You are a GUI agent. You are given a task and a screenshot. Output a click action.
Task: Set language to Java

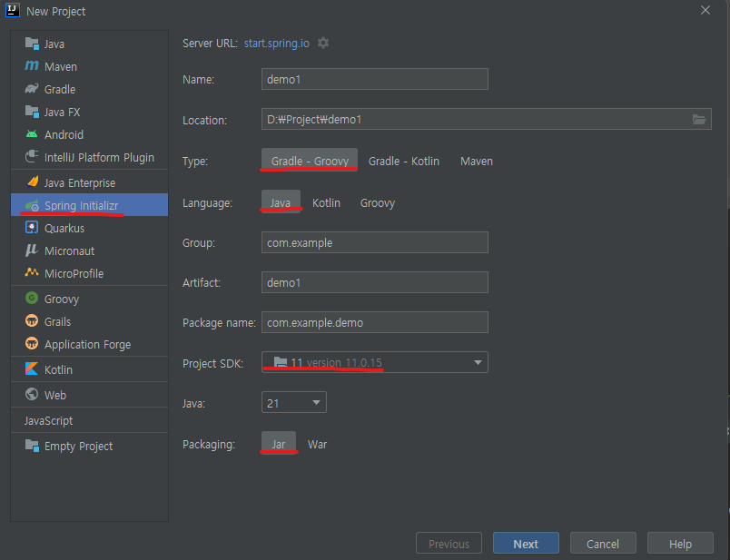(281, 202)
